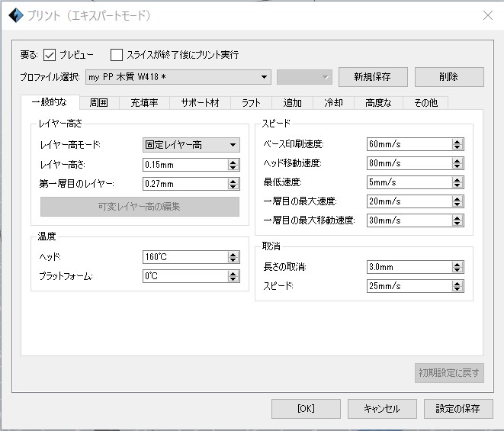The image size is (504, 431).
Task: Click the 設定の保存 button
Action: click(x=458, y=408)
